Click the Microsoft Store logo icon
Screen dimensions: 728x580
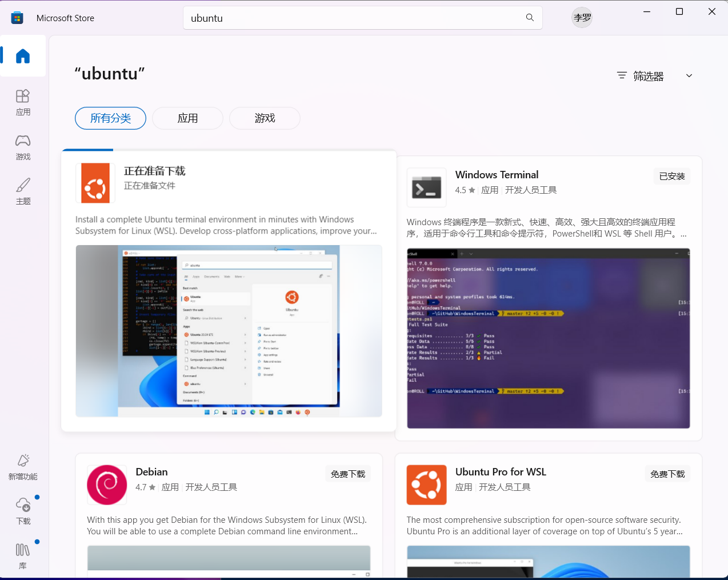[17, 18]
